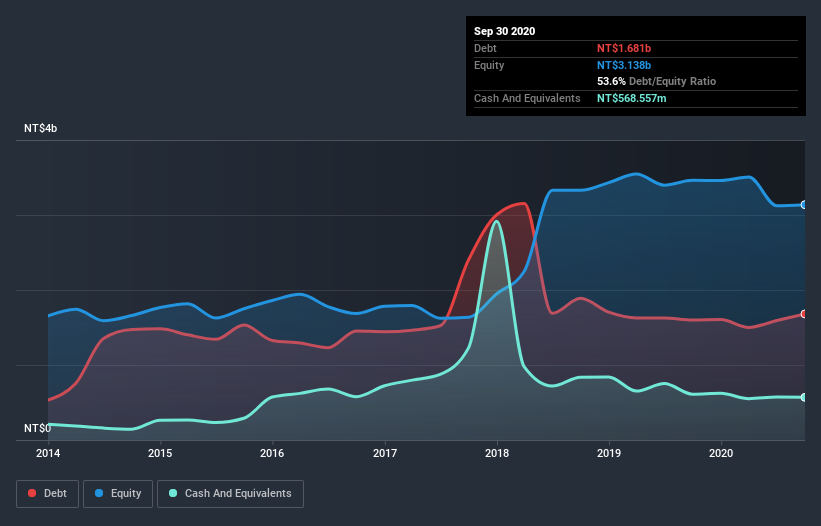The width and height of the screenshot is (821, 526).
Task: Click the NT$1.681b debt value
Action: coord(624,48)
